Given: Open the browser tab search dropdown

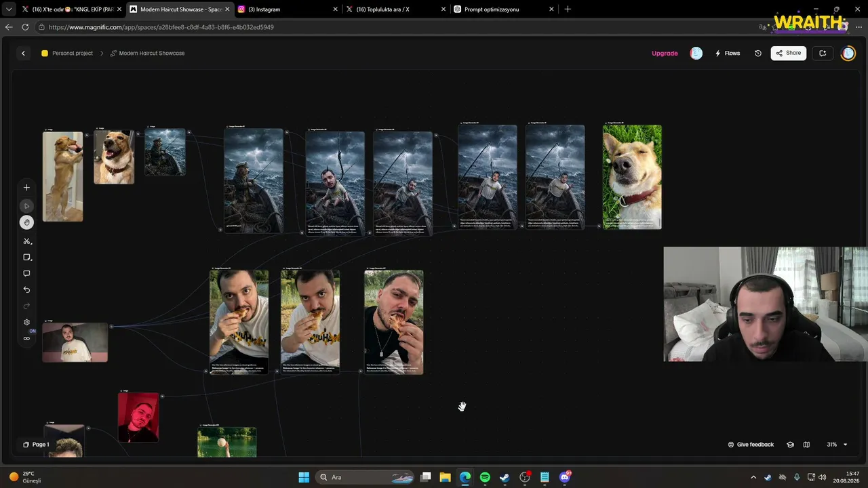Looking at the screenshot, I should tap(8, 9).
